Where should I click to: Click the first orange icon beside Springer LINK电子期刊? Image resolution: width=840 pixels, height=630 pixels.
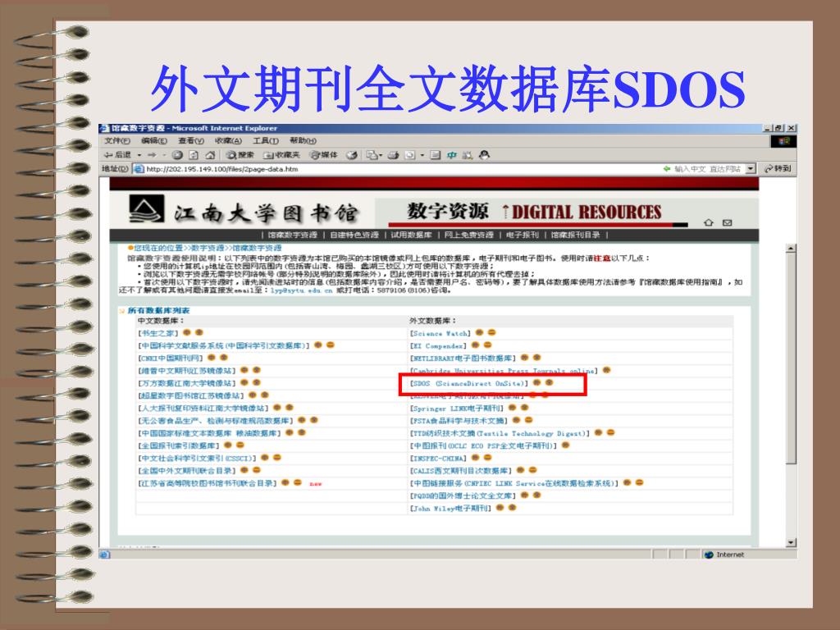pyautogui.click(x=512, y=408)
